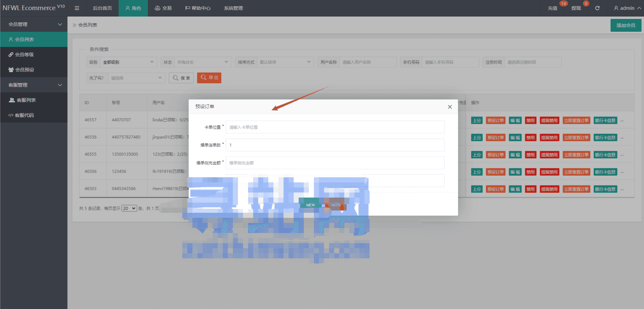
Task: Close the 预设订单 dialog
Action: pos(450,107)
